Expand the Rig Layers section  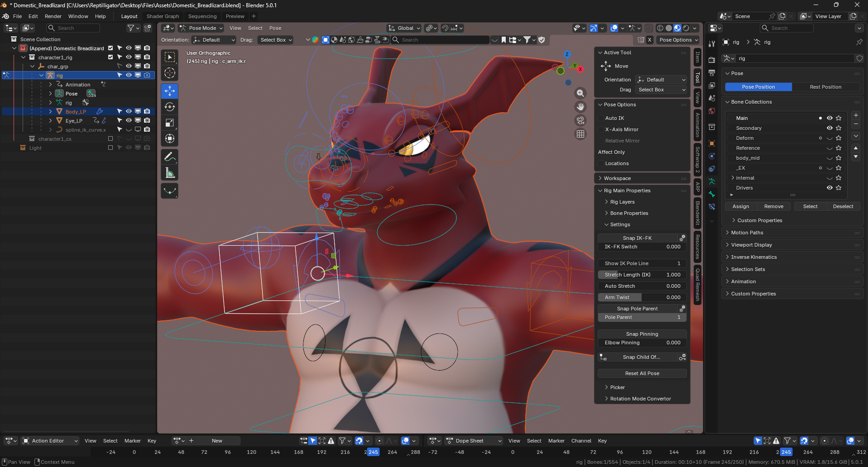622,202
